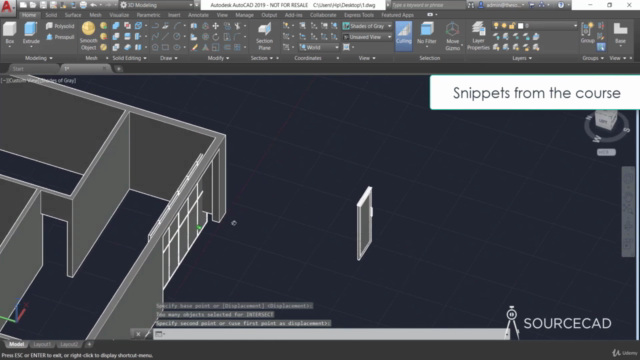The image size is (640, 360).
Task: Open No Filter selection dropdown
Action: pos(427,35)
